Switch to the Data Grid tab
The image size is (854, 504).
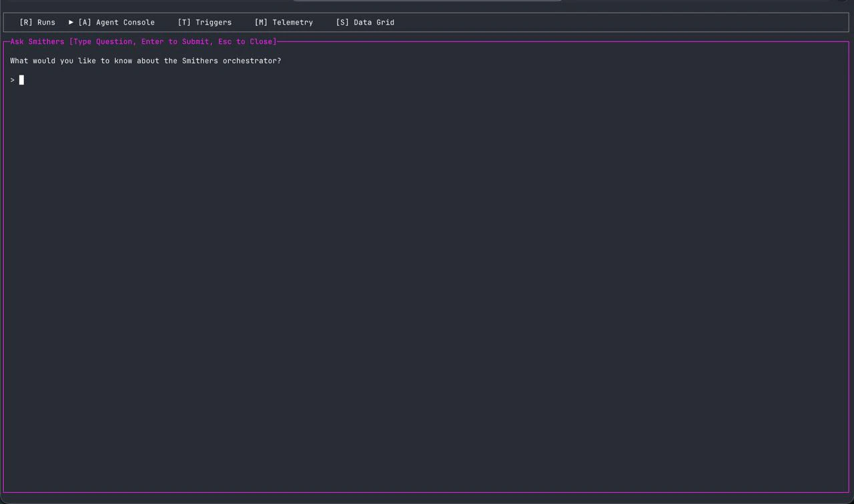click(365, 22)
